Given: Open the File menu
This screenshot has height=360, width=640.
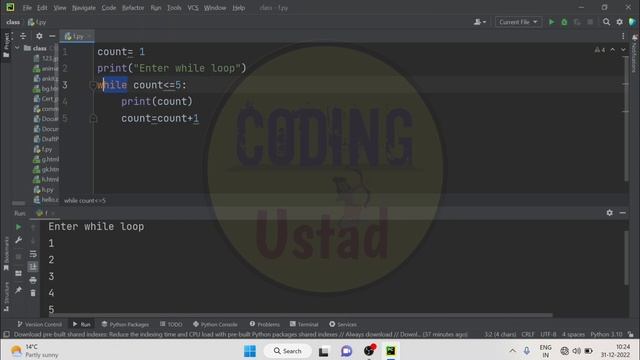Looking at the screenshot, I should click(x=27, y=8).
